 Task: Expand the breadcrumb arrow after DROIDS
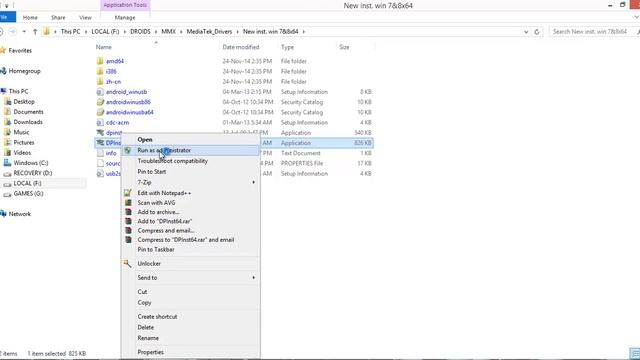pyautogui.click(x=156, y=31)
